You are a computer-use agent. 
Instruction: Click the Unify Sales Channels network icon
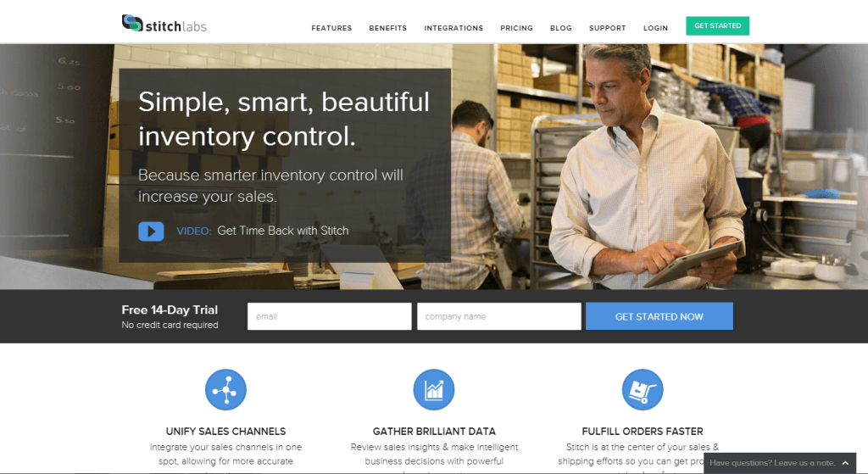225,390
